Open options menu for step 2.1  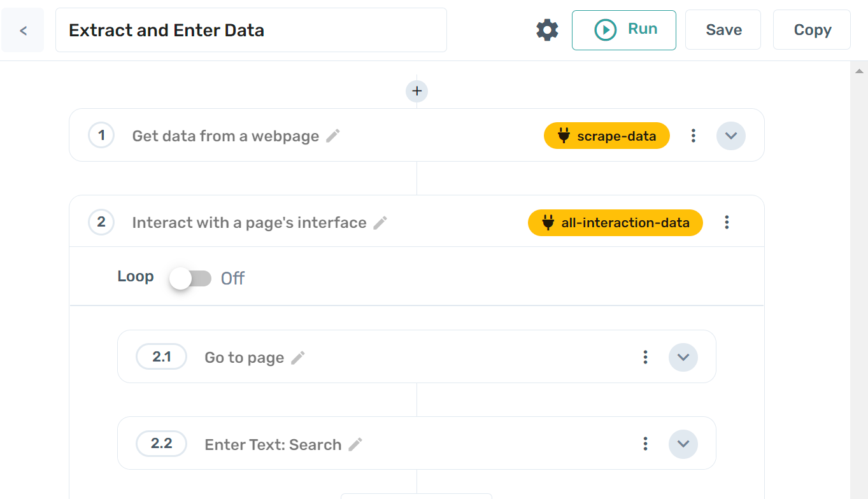645,357
